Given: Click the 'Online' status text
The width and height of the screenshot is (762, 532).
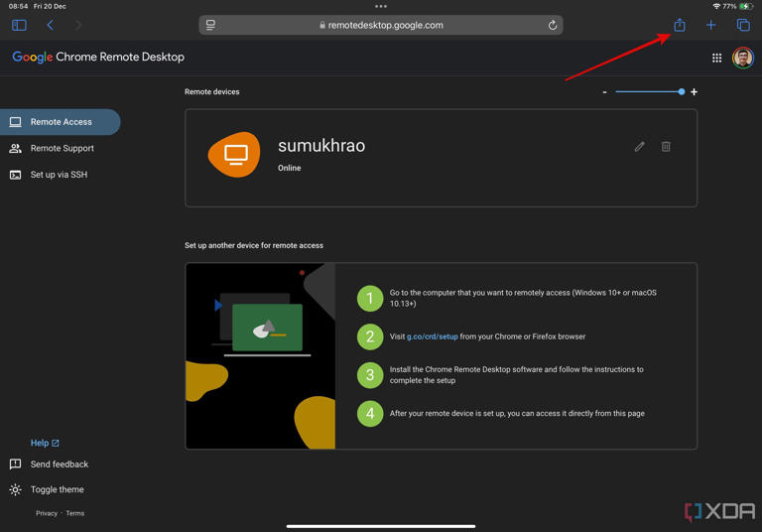Looking at the screenshot, I should click(x=289, y=168).
